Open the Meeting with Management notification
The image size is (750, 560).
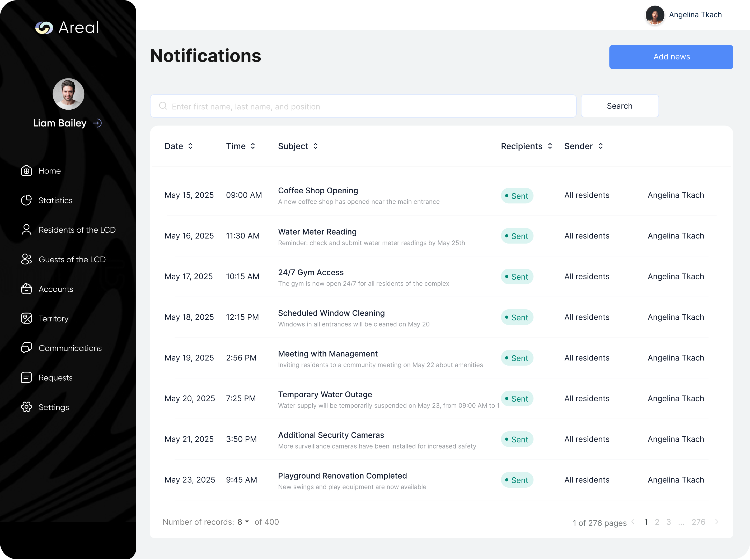pos(328,354)
